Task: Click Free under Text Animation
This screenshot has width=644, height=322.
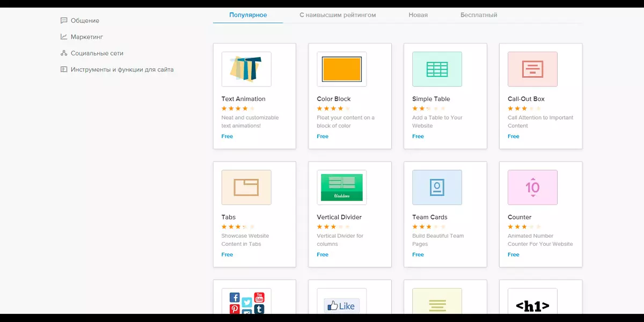Action: (x=227, y=136)
